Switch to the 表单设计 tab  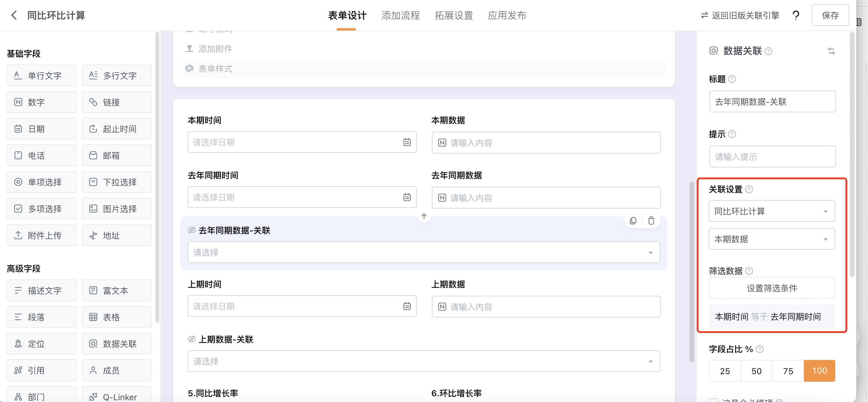pyautogui.click(x=347, y=15)
